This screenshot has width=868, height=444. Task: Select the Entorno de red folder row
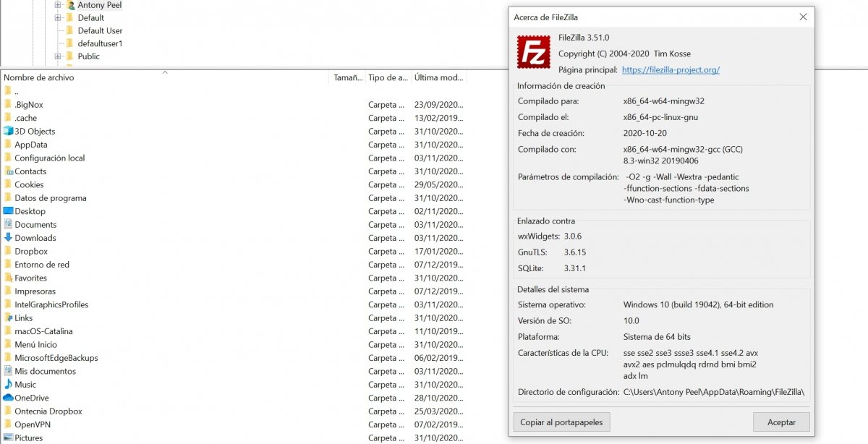233,265
